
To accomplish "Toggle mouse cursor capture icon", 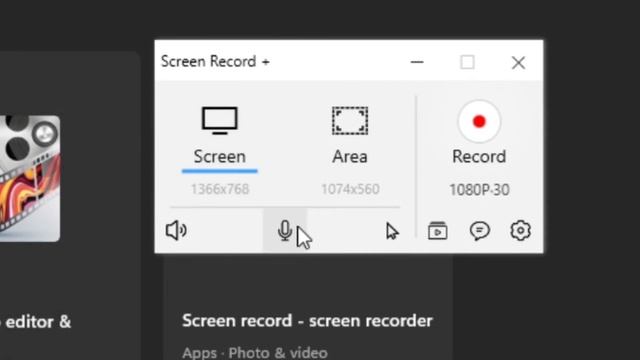I will point(392,231).
